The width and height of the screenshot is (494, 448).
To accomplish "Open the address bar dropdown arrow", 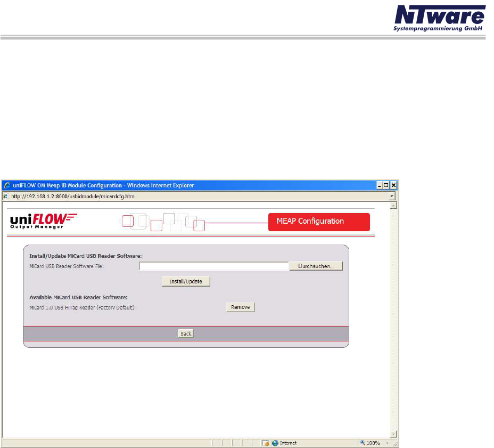I will point(392,196).
